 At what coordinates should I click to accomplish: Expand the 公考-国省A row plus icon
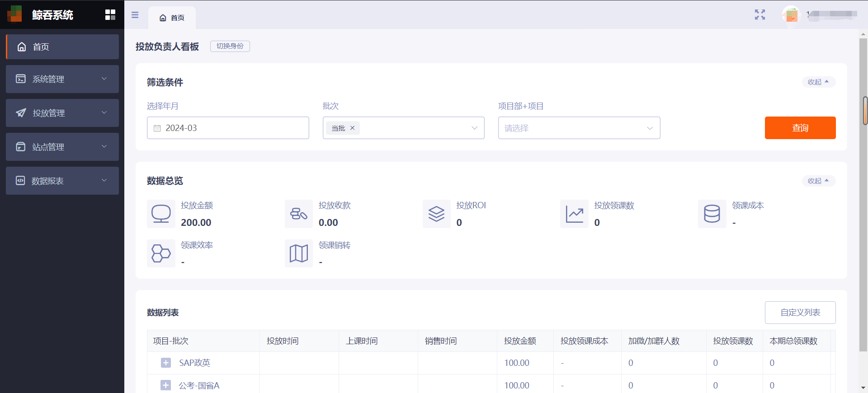click(166, 385)
